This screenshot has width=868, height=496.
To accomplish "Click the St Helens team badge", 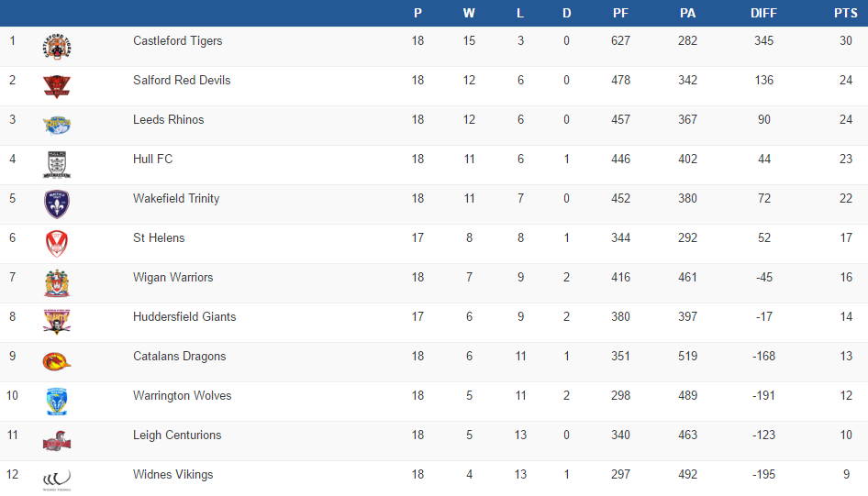I will coord(57,244).
